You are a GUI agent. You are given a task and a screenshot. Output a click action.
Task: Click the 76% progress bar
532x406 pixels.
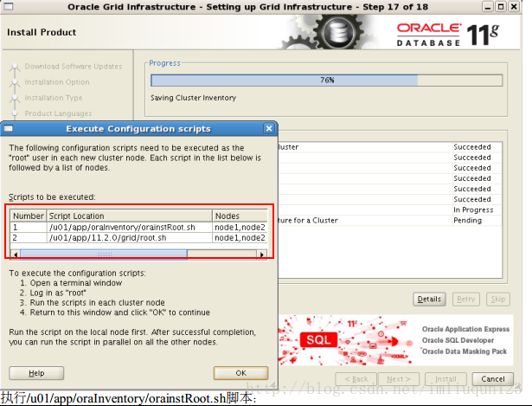pos(326,81)
